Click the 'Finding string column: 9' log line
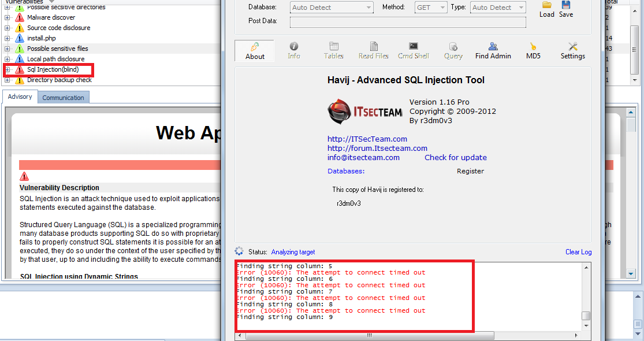 pos(285,317)
